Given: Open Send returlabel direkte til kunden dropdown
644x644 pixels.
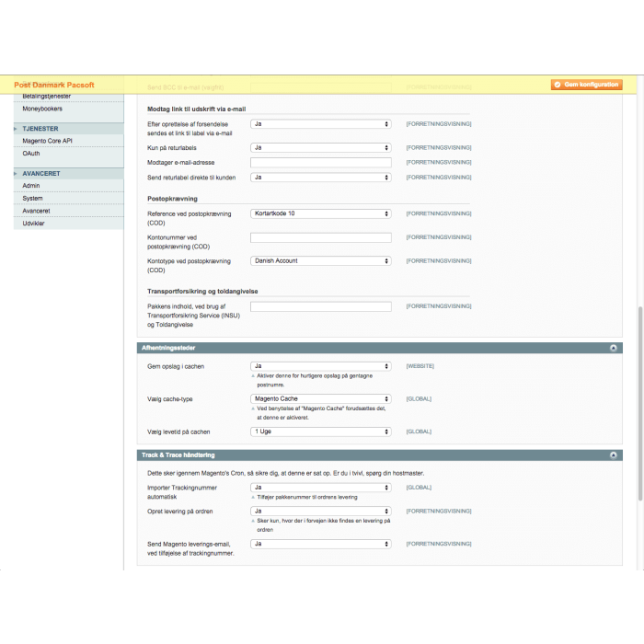Looking at the screenshot, I should [x=321, y=178].
